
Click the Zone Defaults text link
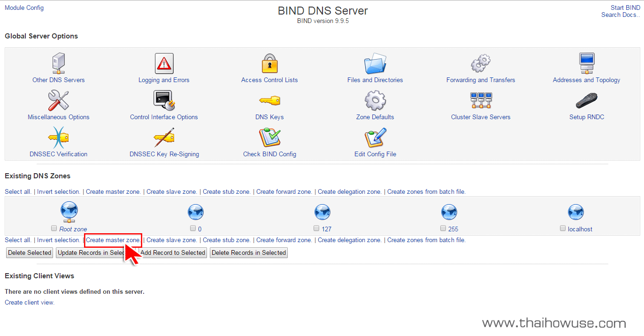click(375, 117)
